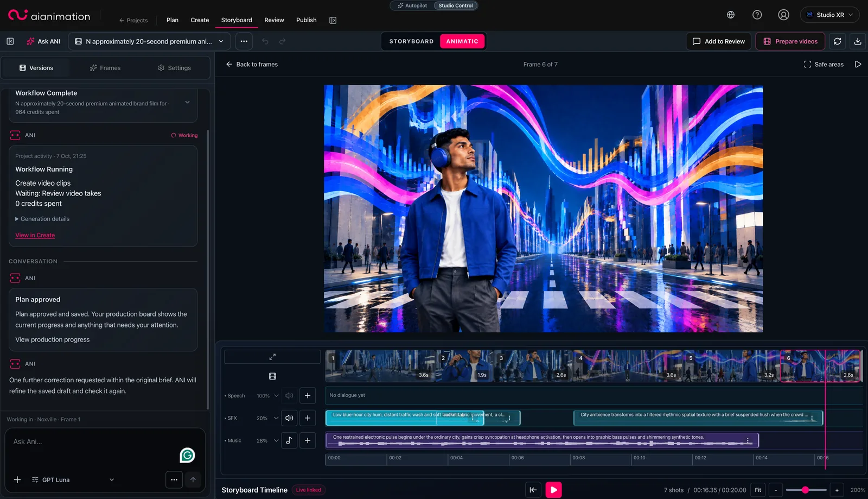
Task: Adjust the timeline zoom slider handle
Action: (806, 490)
